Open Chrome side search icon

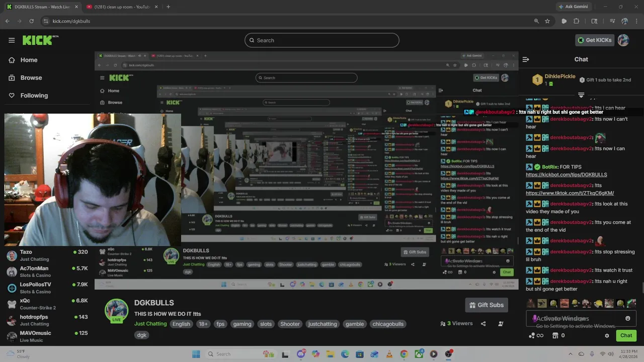tap(594, 21)
